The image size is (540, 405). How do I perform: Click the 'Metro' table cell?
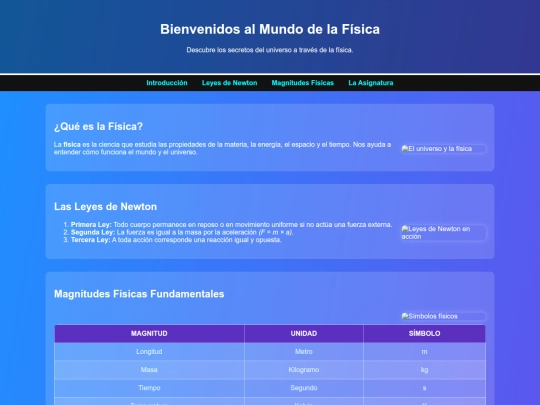click(x=304, y=352)
